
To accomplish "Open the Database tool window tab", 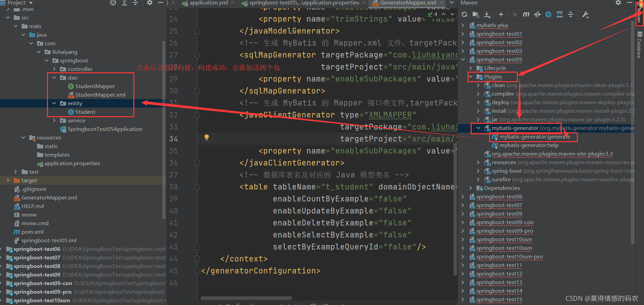I will (x=640, y=45).
